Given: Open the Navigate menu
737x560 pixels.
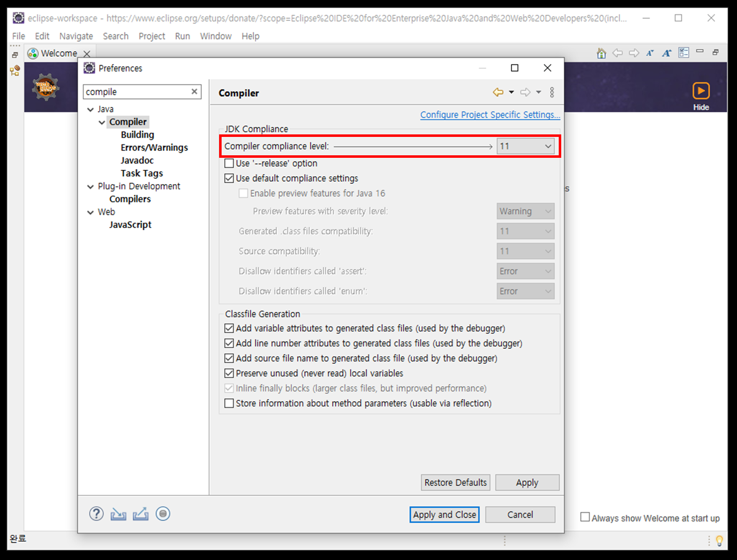Looking at the screenshot, I should 76,36.
